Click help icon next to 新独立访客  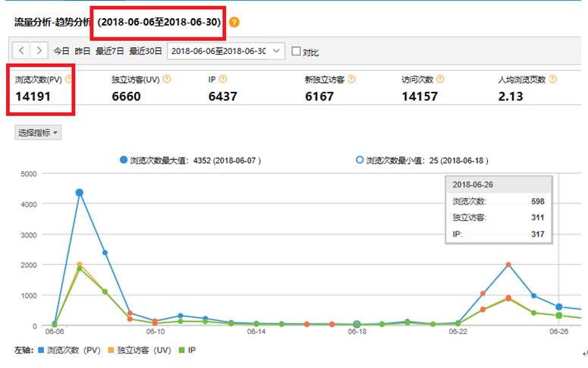tap(351, 78)
